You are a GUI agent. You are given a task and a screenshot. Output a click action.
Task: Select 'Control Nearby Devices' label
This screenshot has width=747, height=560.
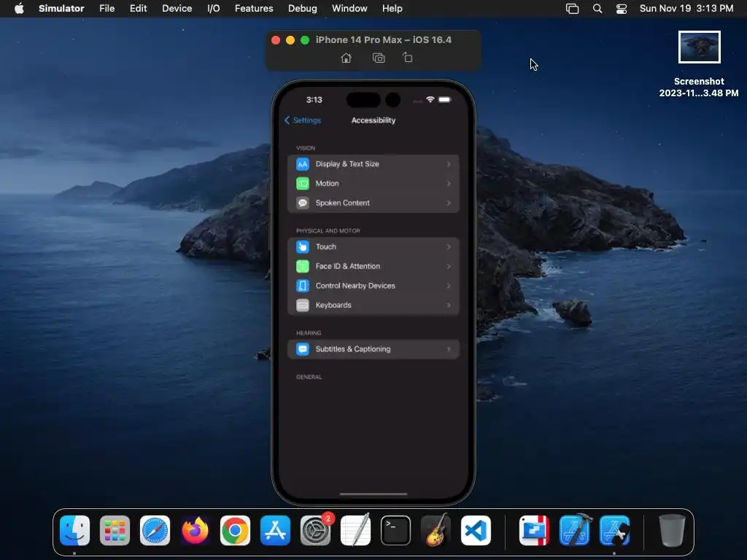[355, 286]
